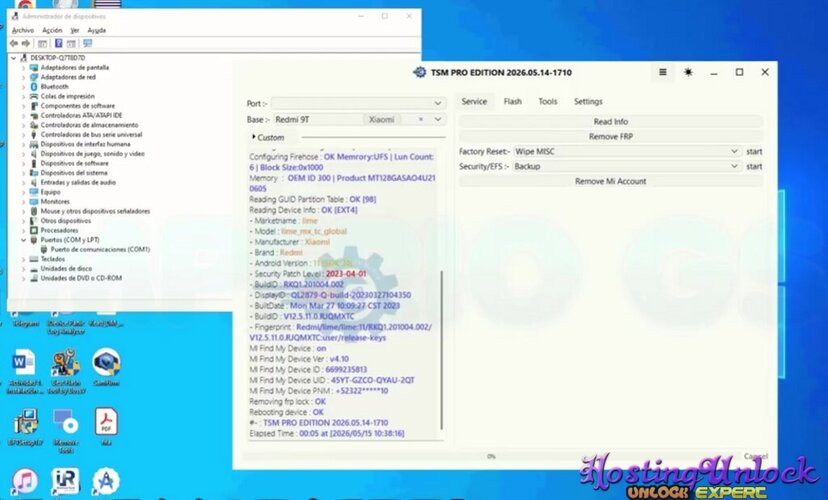Click the Elapsed Time log line
Screen dimensions: 828x500
pyautogui.click(x=326, y=433)
